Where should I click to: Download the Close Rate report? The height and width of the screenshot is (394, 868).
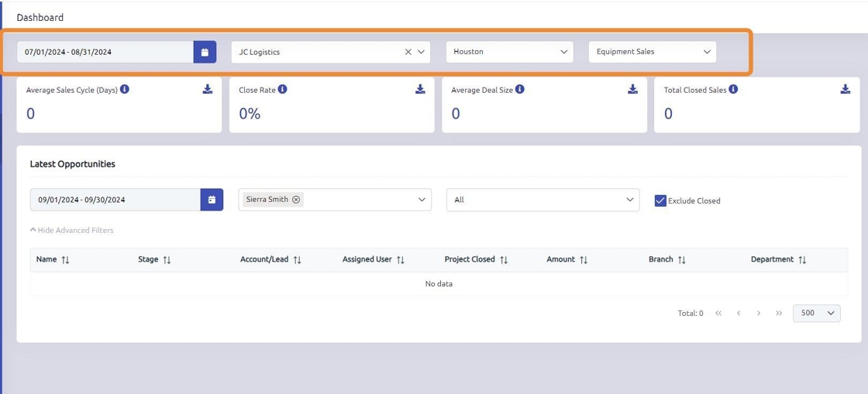coord(420,90)
